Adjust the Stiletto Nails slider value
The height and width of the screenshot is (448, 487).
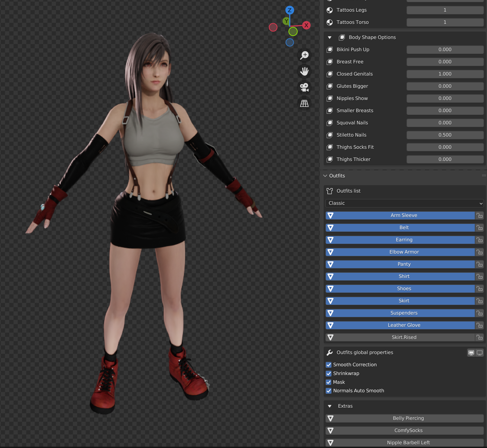click(445, 135)
